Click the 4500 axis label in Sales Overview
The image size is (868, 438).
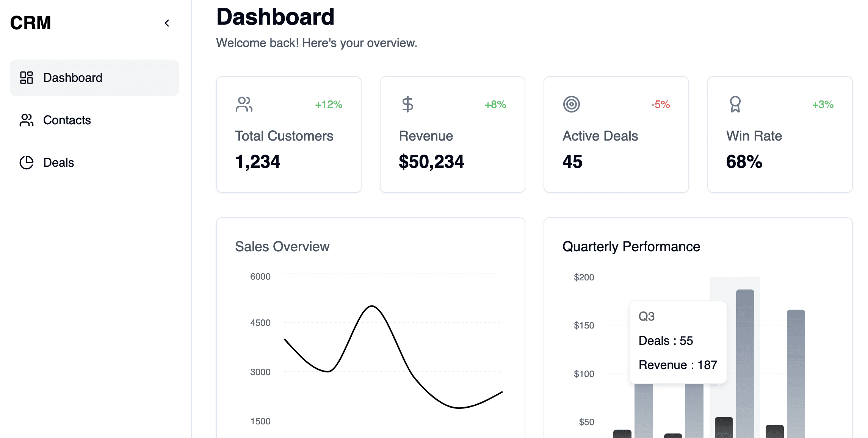click(x=260, y=323)
